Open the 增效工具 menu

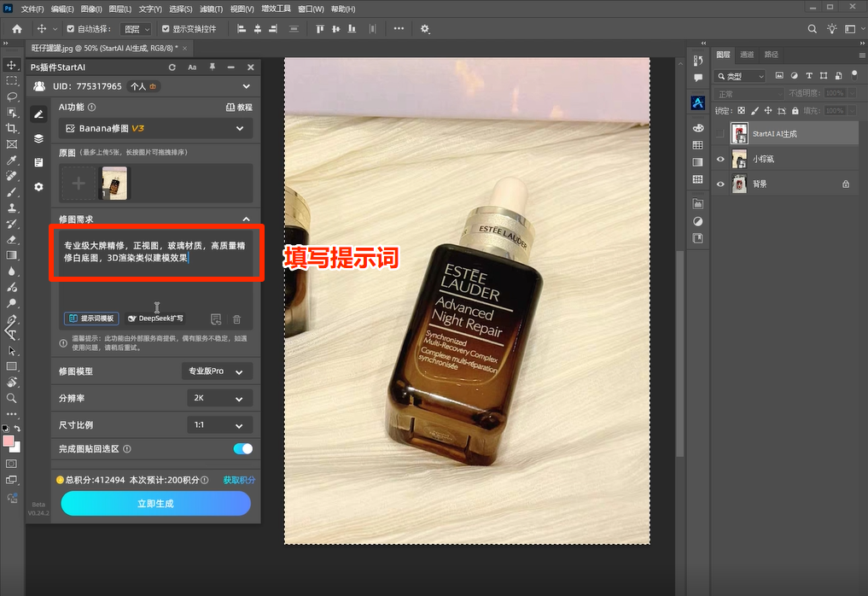click(x=276, y=9)
